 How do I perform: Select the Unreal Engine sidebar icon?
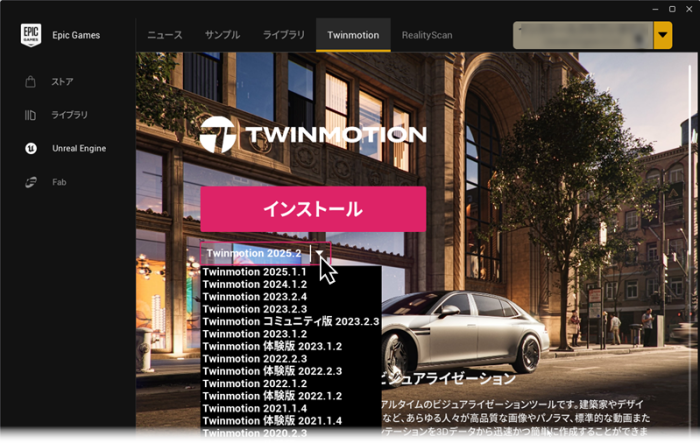(30, 149)
